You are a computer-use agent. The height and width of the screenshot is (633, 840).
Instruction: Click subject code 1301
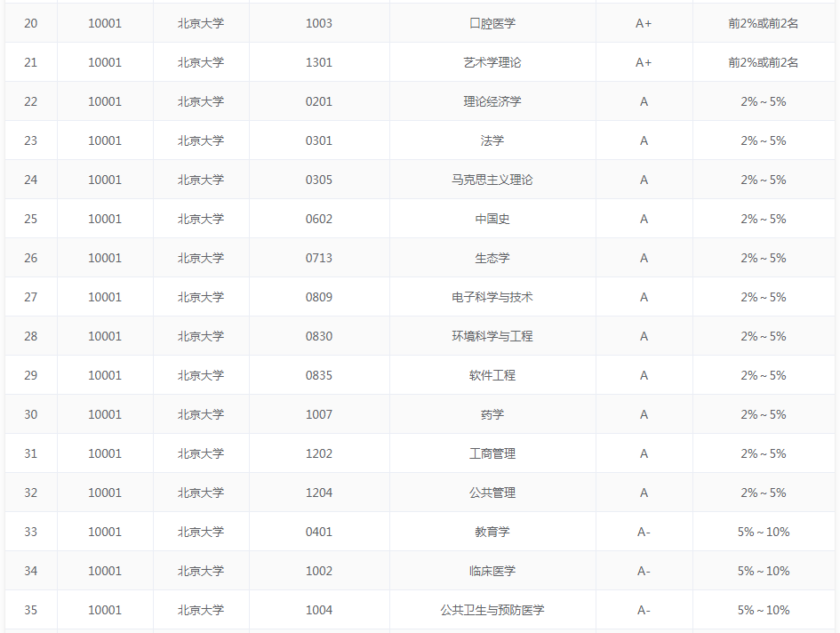pyautogui.click(x=319, y=63)
